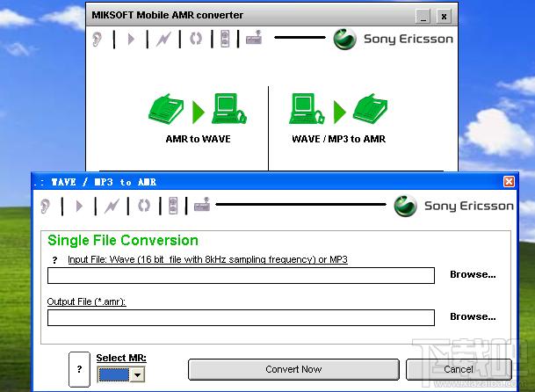Click the mobile phone icon in main converter toolbar

225,39
